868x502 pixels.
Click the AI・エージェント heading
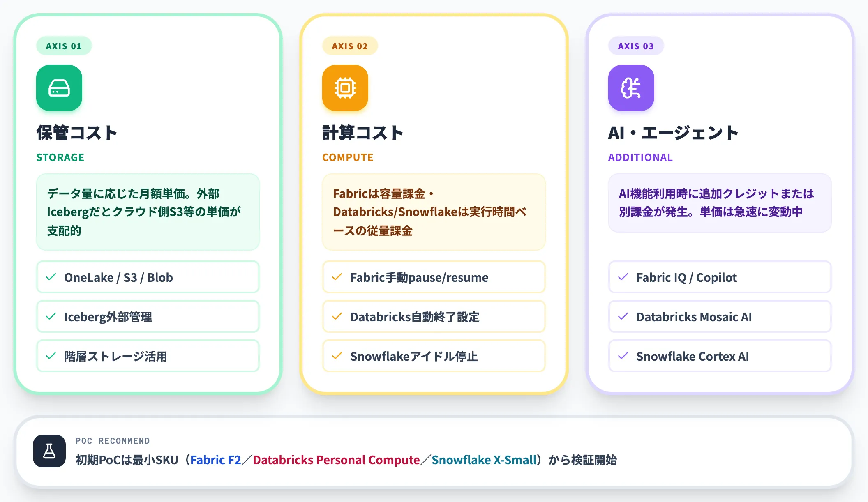673,133
